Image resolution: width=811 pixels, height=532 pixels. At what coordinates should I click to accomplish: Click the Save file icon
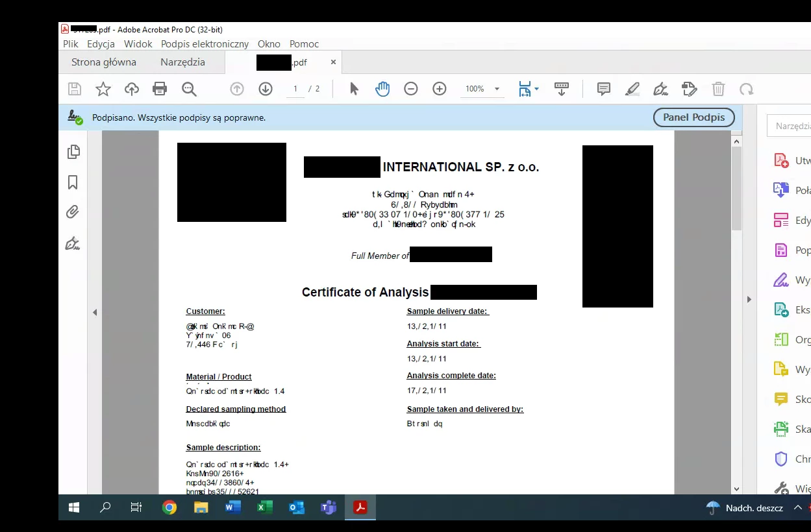tap(75, 89)
